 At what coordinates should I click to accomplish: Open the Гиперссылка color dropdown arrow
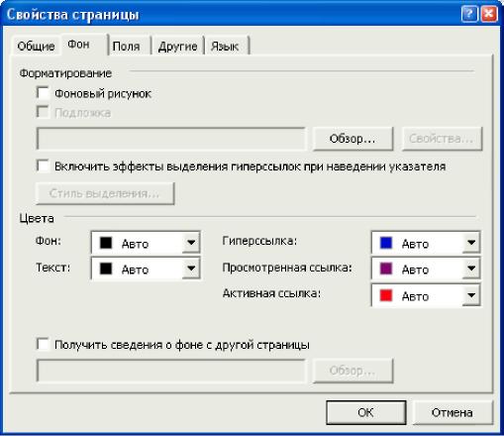point(471,243)
